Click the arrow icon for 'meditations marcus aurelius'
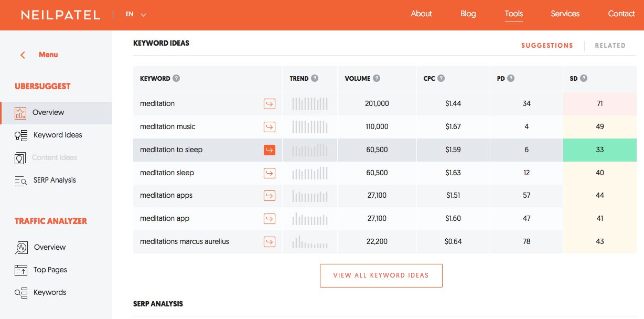The image size is (644, 319). tap(269, 241)
